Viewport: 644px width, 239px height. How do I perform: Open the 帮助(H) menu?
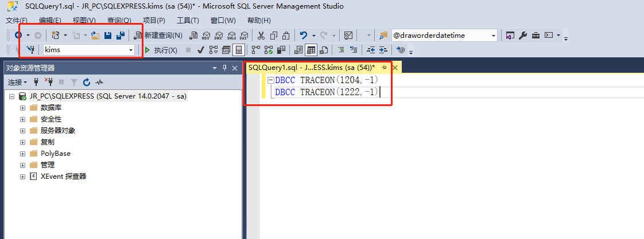[259, 21]
